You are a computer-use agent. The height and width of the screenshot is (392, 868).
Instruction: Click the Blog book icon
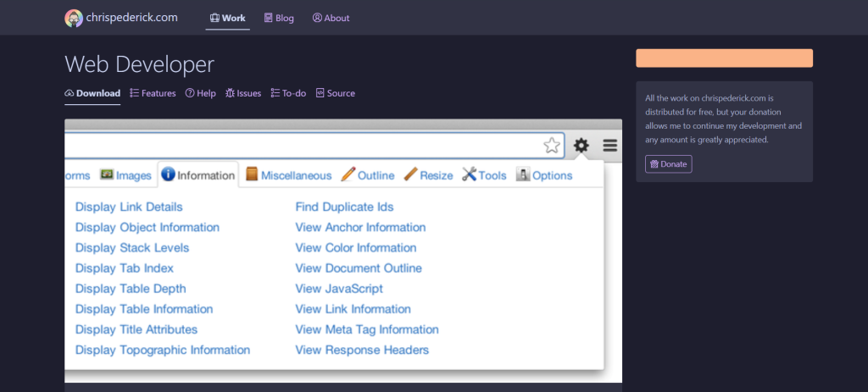[269, 19]
